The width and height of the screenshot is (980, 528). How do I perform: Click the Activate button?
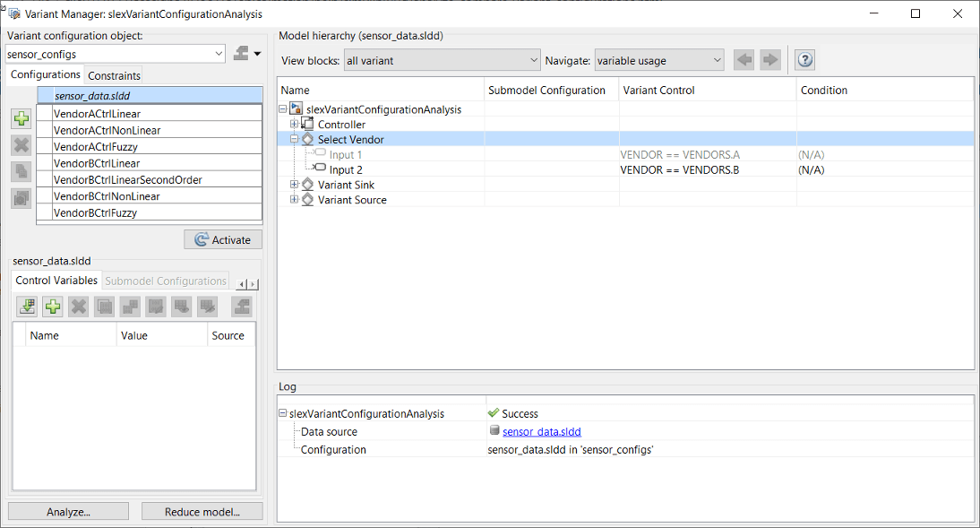click(223, 239)
